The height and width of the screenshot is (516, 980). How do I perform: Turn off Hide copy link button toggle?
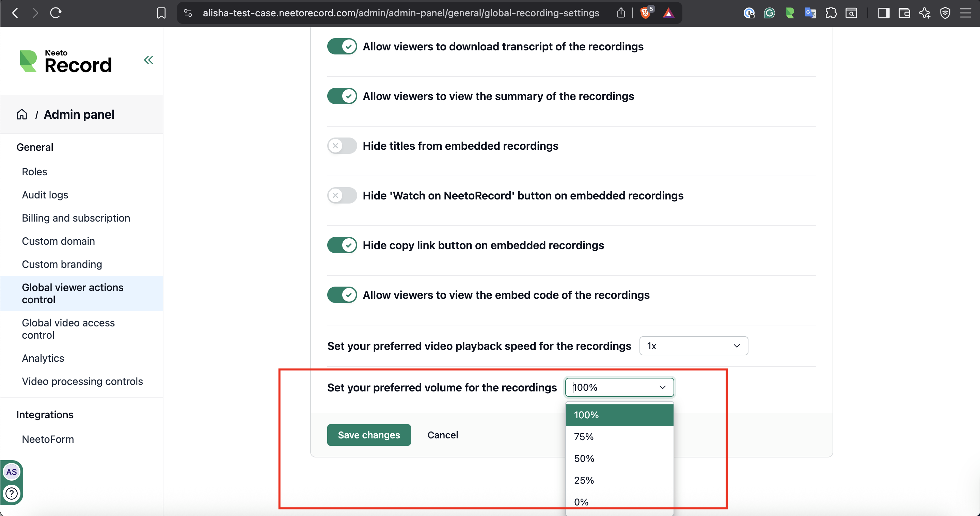tap(342, 245)
